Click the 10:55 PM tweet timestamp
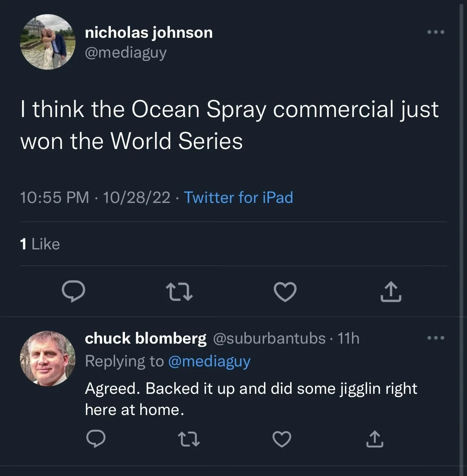The image size is (467, 476). tap(54, 198)
